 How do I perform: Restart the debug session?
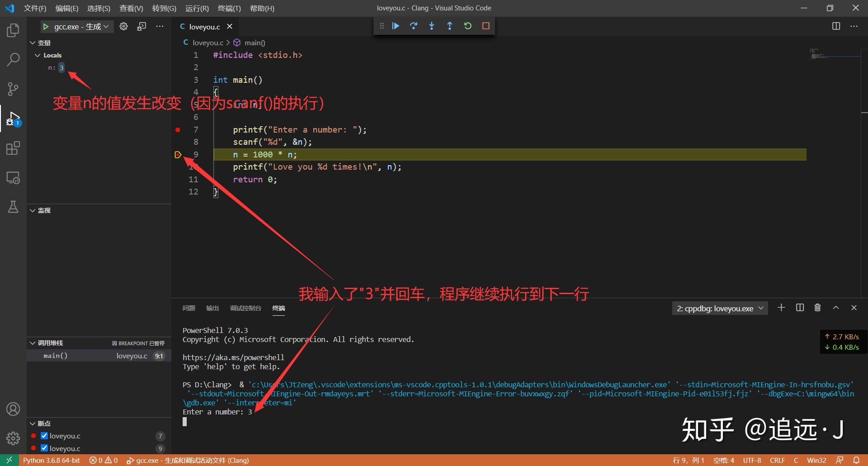coord(467,26)
